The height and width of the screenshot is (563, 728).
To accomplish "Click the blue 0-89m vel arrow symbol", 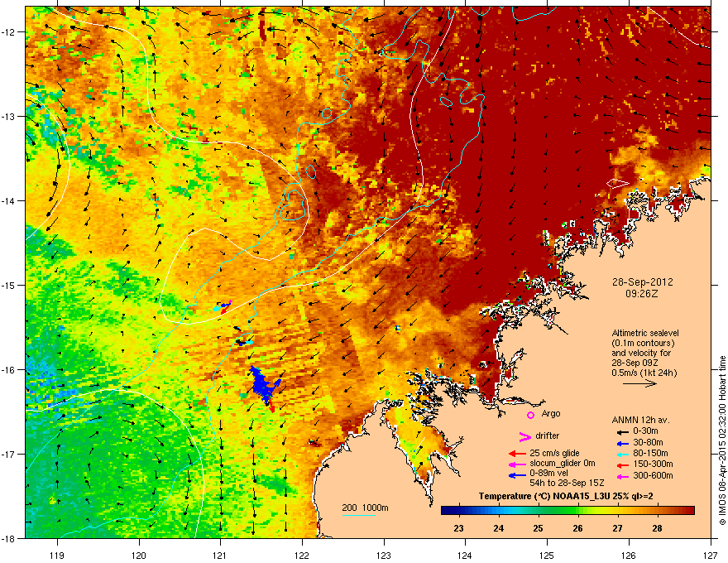I will [x=517, y=475].
